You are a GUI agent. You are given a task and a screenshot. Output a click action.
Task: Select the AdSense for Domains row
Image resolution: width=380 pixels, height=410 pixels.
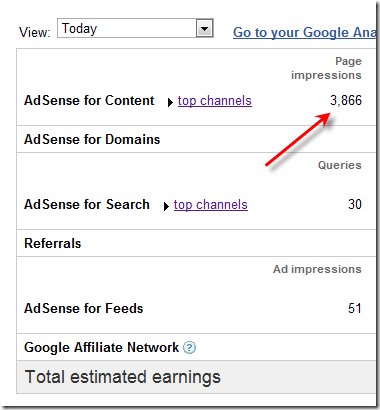(196, 139)
